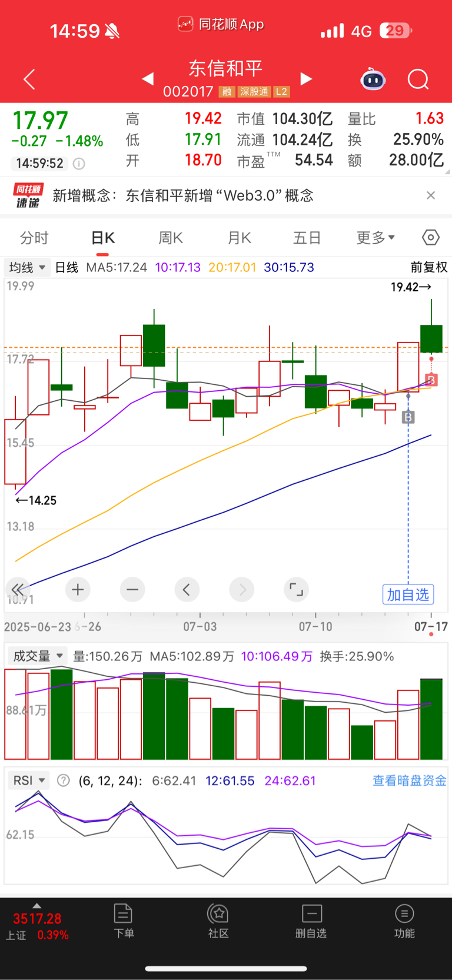Screen dimensions: 452x980
Task: Tap the 3517.28 index value
Action: [37, 919]
